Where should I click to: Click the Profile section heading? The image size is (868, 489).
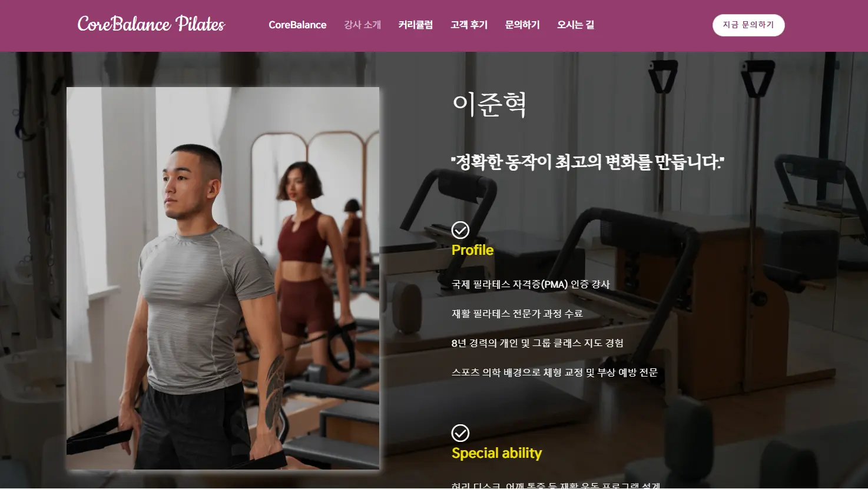click(472, 250)
